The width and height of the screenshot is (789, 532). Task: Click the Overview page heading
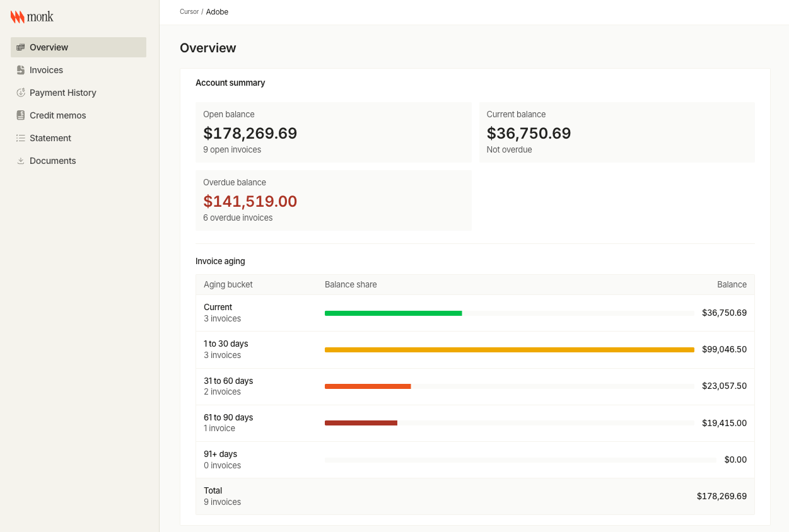[208, 48]
